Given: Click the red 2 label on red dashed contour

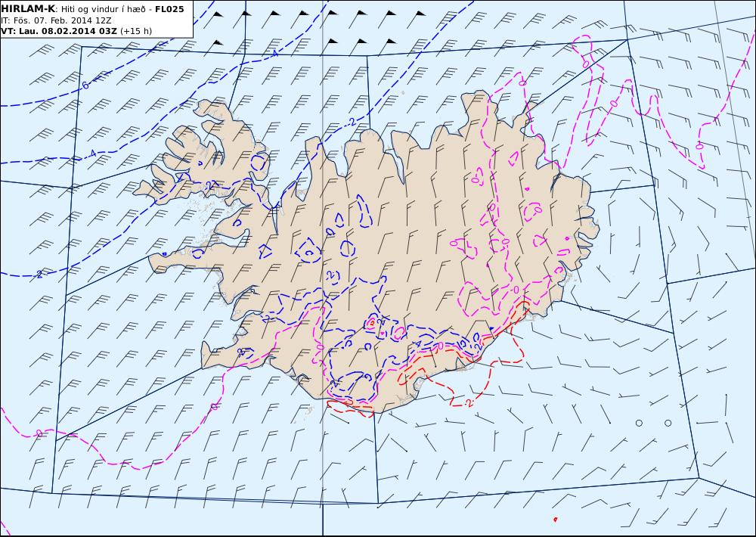Looking at the screenshot, I should [x=469, y=402].
